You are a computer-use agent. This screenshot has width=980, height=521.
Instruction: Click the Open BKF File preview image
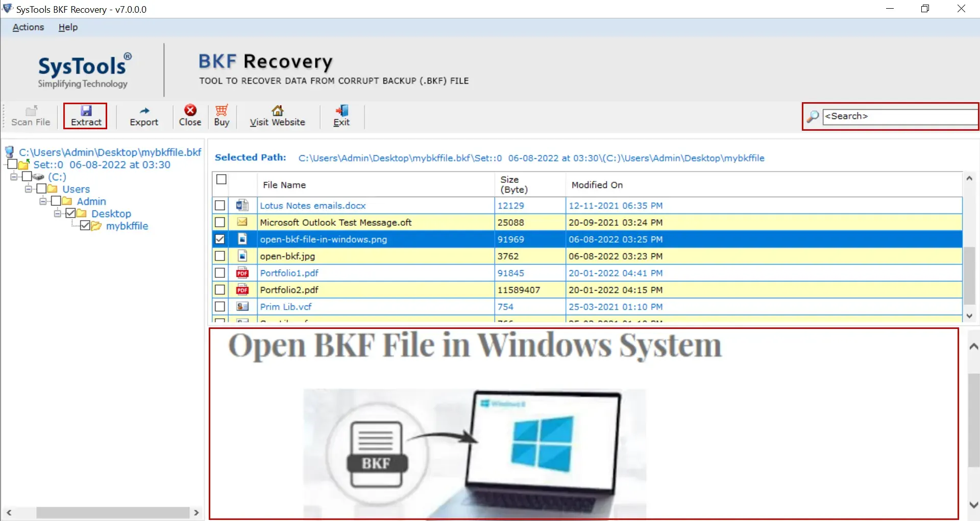pyautogui.click(x=475, y=454)
